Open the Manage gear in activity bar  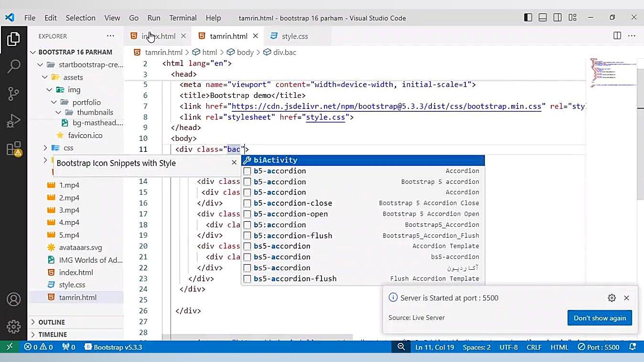[13, 327]
